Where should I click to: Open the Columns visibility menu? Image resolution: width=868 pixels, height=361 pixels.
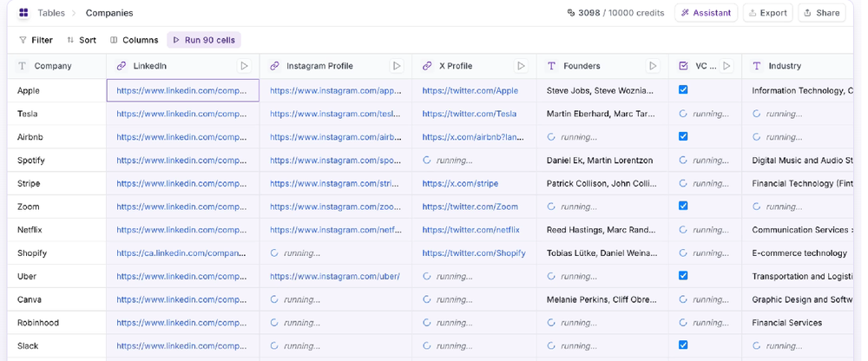pos(134,40)
